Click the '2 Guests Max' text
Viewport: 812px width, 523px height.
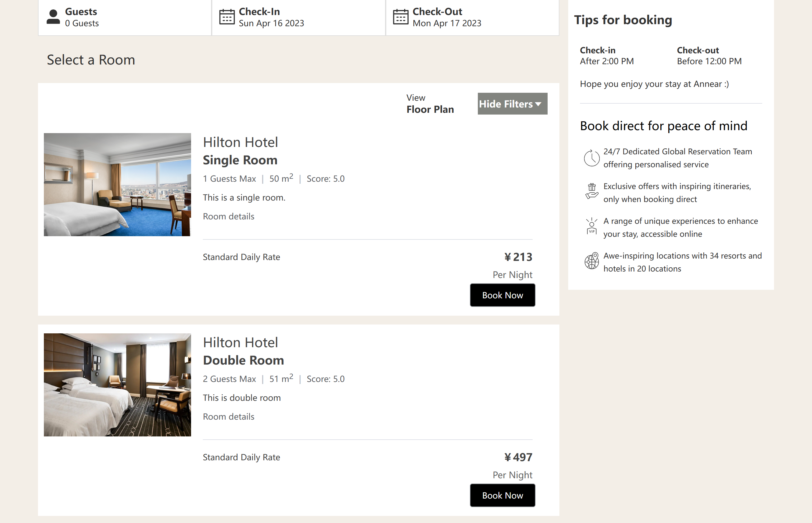pyautogui.click(x=229, y=379)
